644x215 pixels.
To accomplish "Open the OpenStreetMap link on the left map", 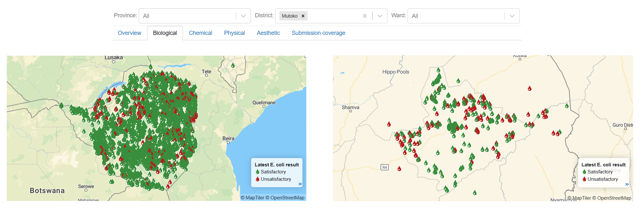I will click(285, 198).
